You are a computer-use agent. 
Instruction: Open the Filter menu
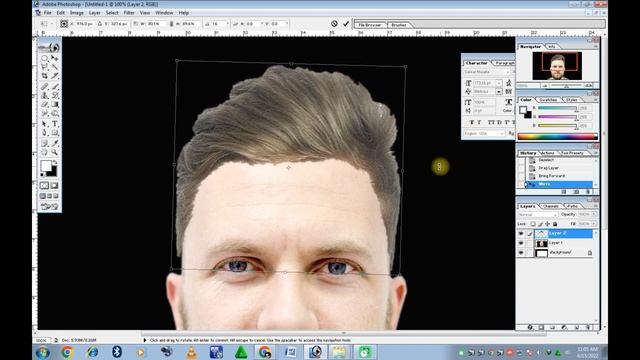[x=129, y=13]
